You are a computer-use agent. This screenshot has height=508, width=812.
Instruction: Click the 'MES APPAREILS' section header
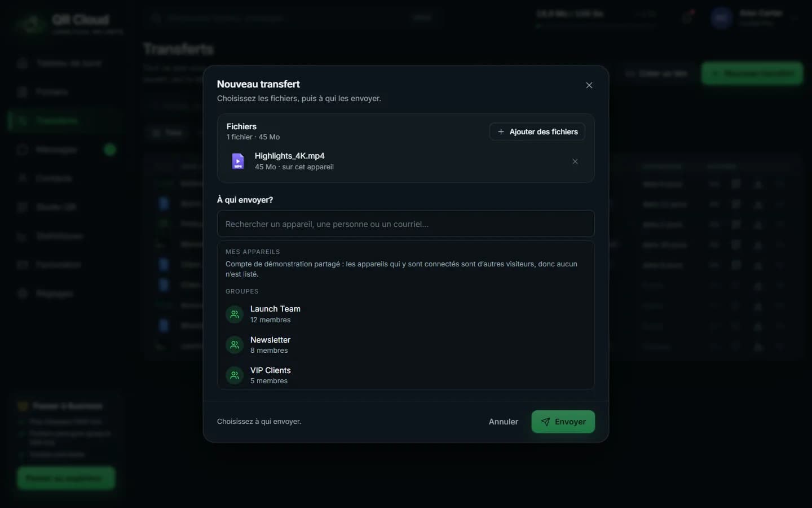(253, 252)
